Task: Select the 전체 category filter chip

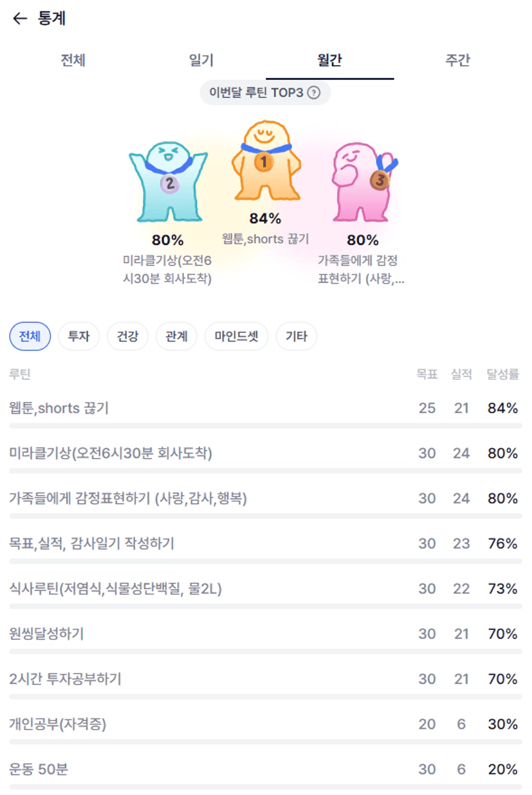Action: (x=30, y=336)
